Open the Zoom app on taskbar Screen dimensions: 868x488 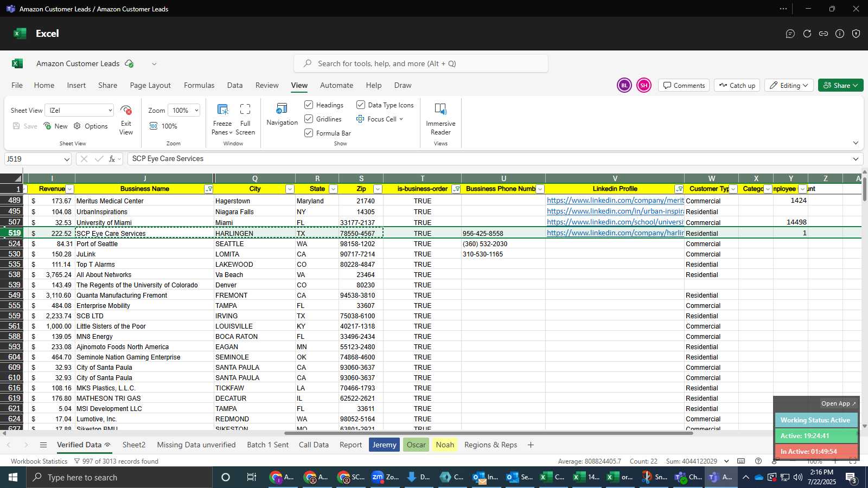coord(385,477)
